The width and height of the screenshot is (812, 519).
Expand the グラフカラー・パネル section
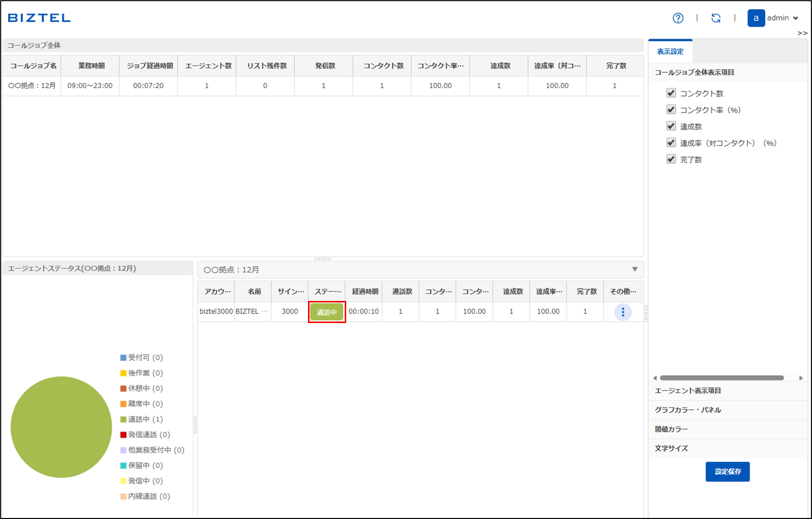click(x=687, y=410)
